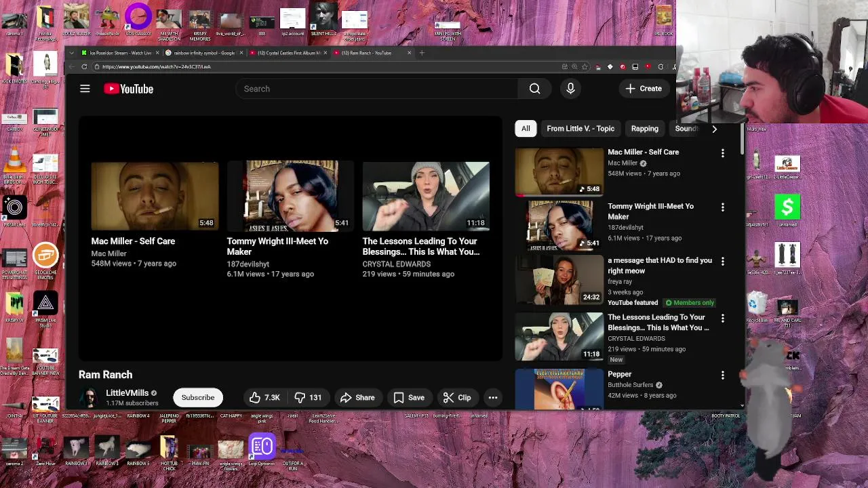Image resolution: width=868 pixels, height=488 pixels.
Task: Create a Clip with scissors button
Action: tap(457, 398)
